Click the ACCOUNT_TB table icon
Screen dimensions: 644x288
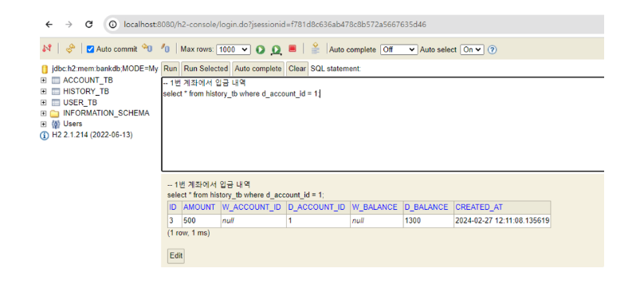point(56,80)
